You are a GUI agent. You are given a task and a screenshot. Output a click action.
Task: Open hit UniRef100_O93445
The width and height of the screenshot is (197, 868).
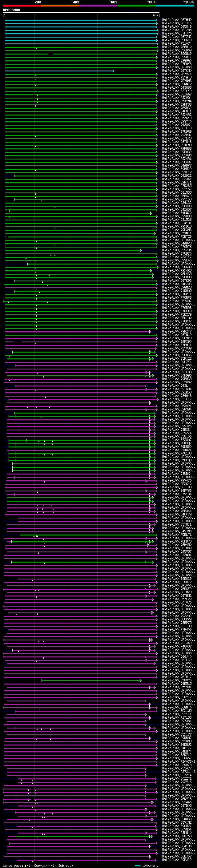point(177,802)
